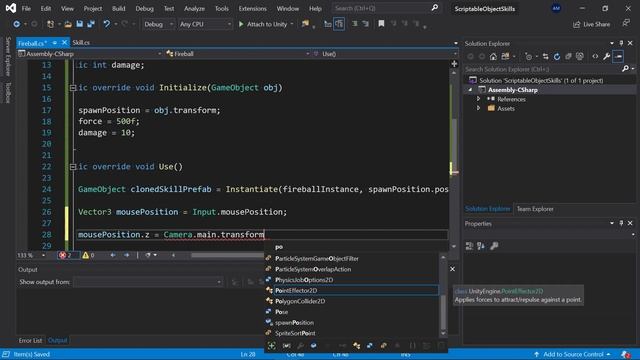Click the Save floppy disk icon
The image size is (640, 360).
pos(80,24)
